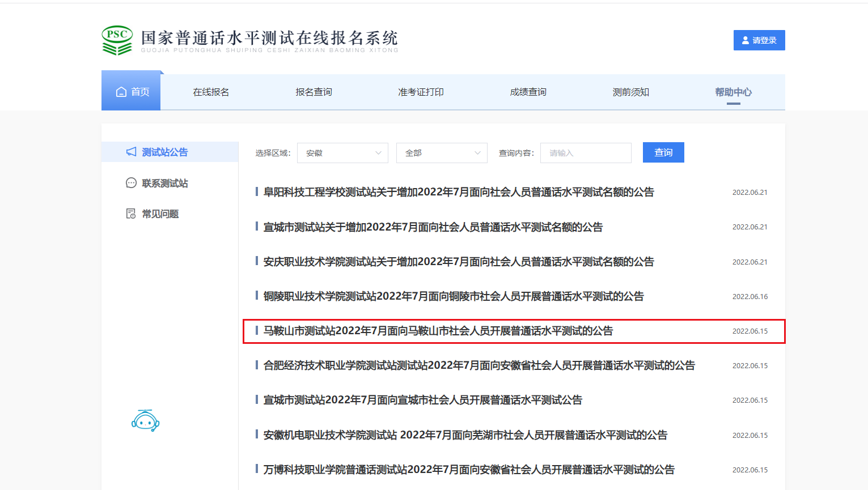Open the 万博科技职业学院 announcement
868x490 pixels.
469,470
